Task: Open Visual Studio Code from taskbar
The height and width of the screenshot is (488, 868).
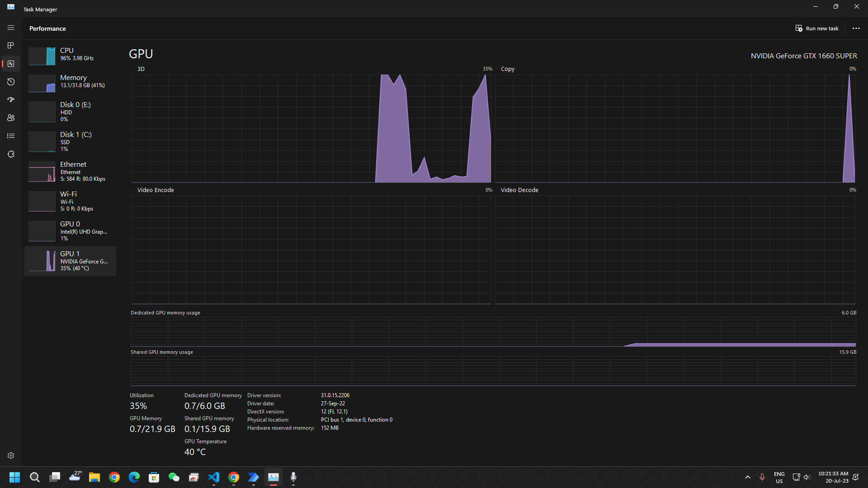Action: (x=214, y=477)
